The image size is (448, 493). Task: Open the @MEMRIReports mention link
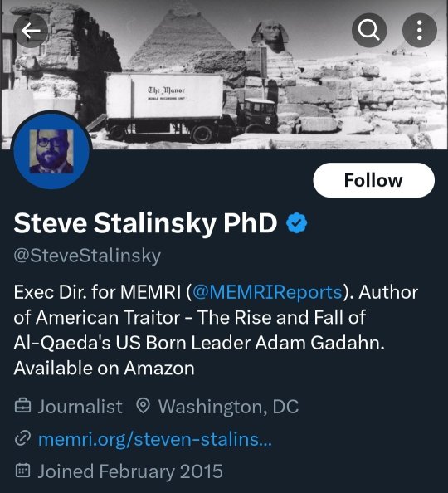tap(267, 292)
